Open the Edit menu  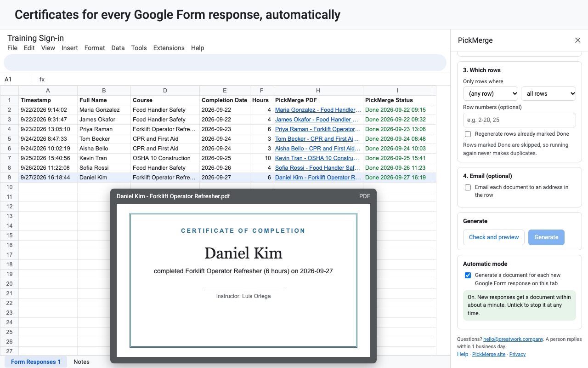(29, 48)
